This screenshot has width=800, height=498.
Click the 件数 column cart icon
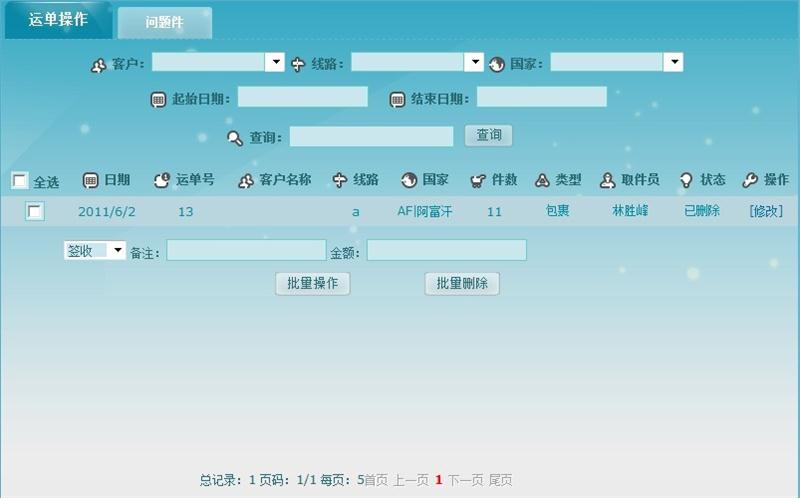pyautogui.click(x=478, y=180)
